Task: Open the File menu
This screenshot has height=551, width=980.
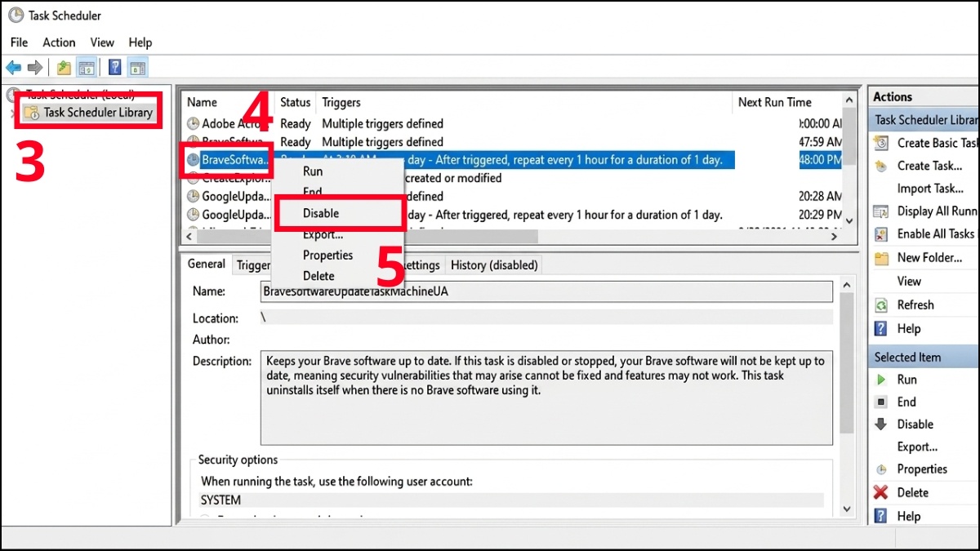Action: [x=19, y=42]
